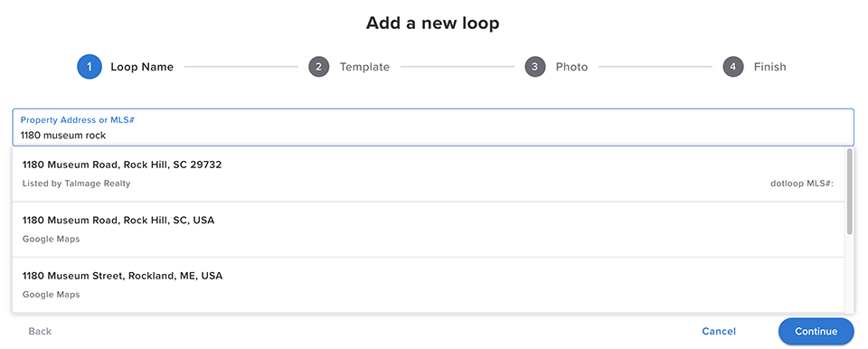This screenshot has width=868, height=349.
Task: Click the Listed by Talmage Realty subtitle
Action: coord(76,184)
